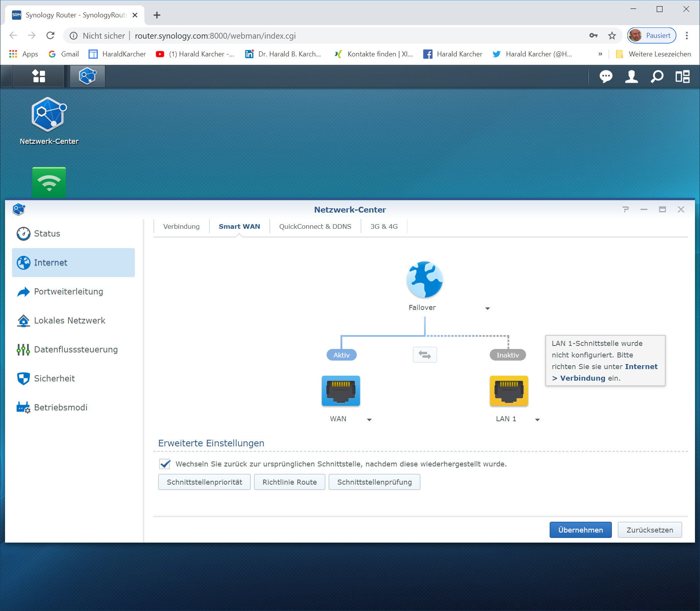The width and height of the screenshot is (700, 611).
Task: Open the SRM main menu grid icon
Action: (39, 76)
